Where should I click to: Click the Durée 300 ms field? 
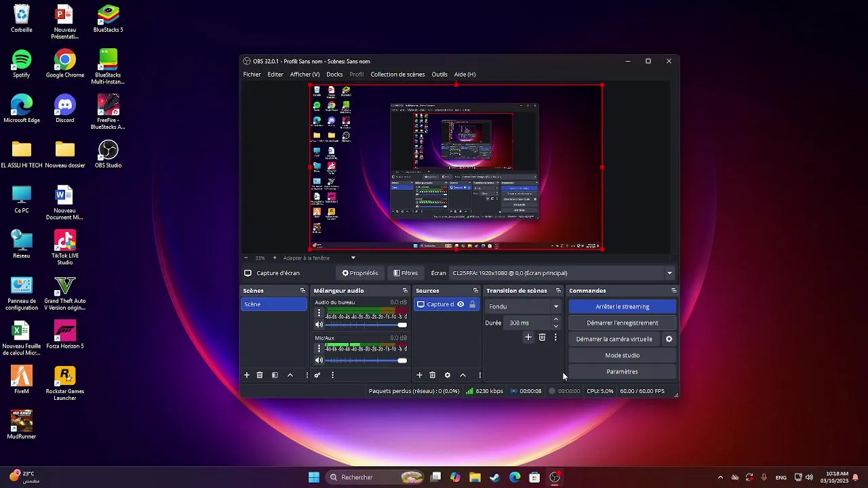point(528,323)
